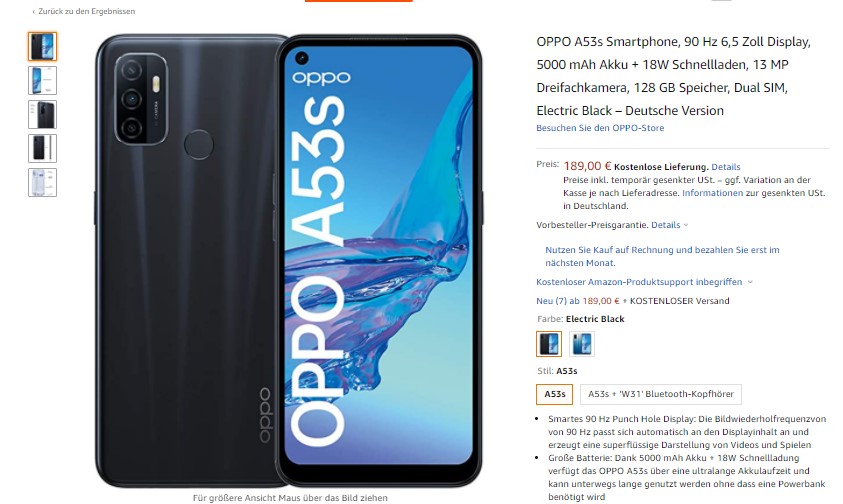The image size is (843, 504).
Task: Click the 189,00 € price text
Action: (587, 166)
